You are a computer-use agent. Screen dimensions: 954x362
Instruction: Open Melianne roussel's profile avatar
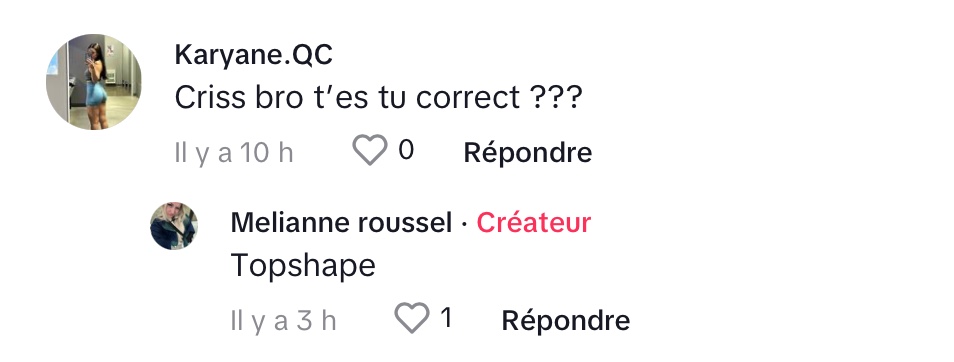[x=174, y=226]
